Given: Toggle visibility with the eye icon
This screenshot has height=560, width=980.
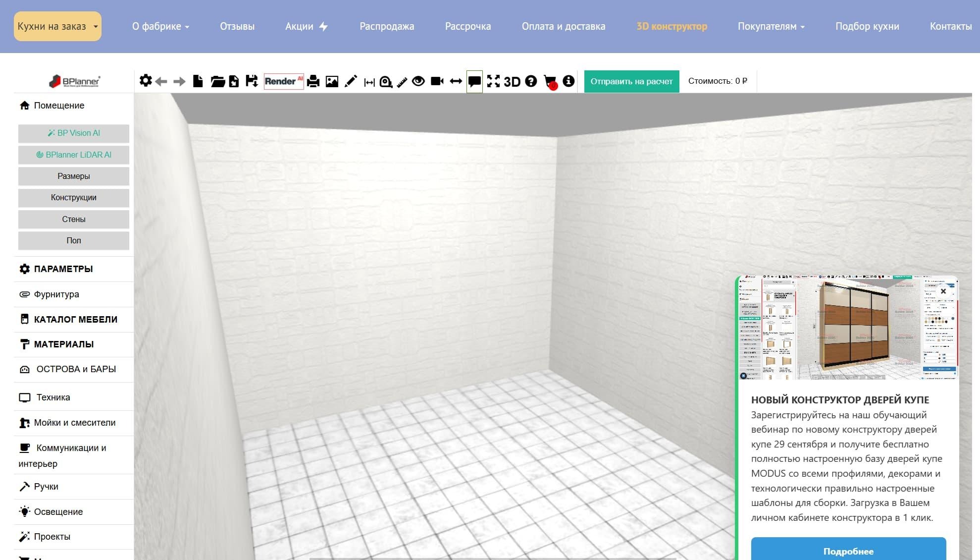Looking at the screenshot, I should pyautogui.click(x=418, y=81).
